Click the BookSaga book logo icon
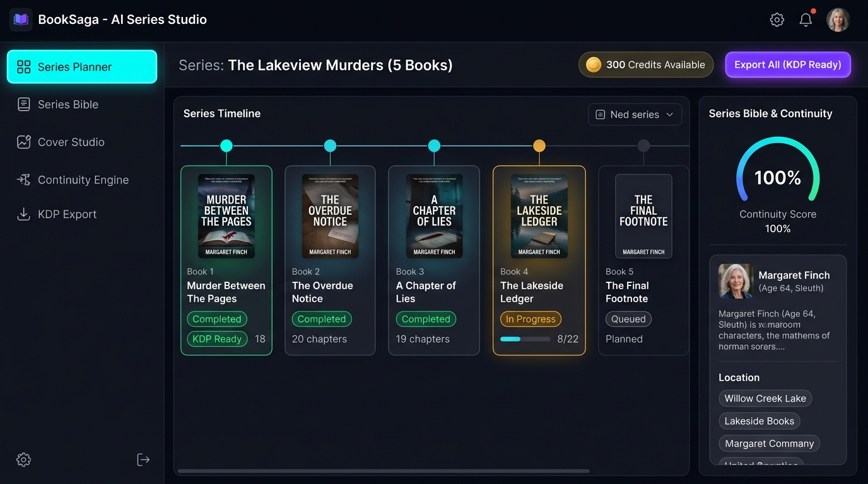This screenshot has height=484, width=868. 21,20
